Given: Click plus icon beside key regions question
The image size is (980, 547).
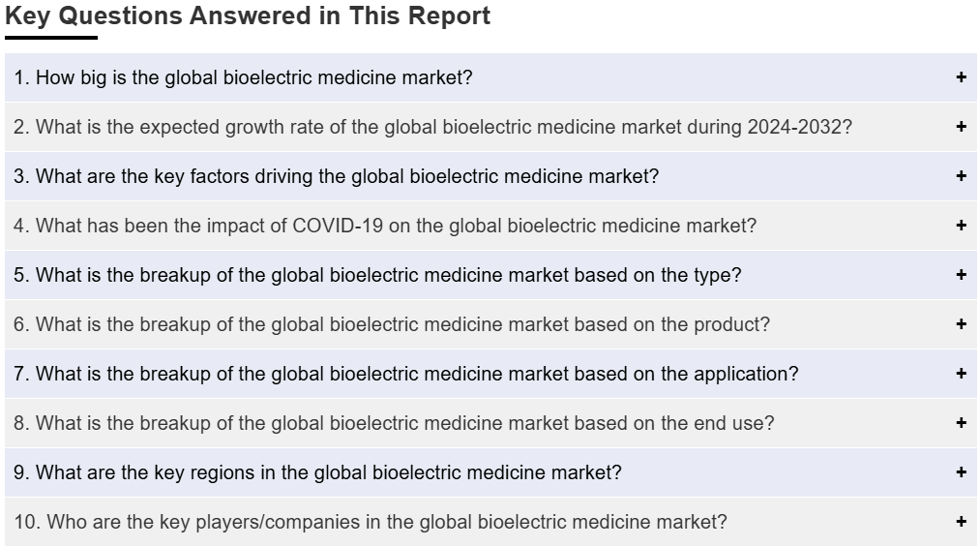Looking at the screenshot, I should [x=962, y=472].
